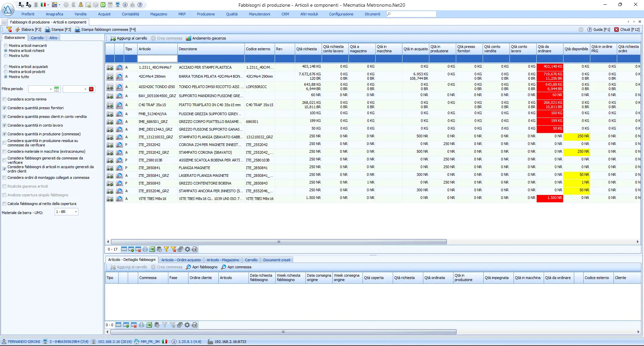Screen dimensions: 644x346
Task: Click the red clear-period filter icon
Action: click(x=91, y=89)
